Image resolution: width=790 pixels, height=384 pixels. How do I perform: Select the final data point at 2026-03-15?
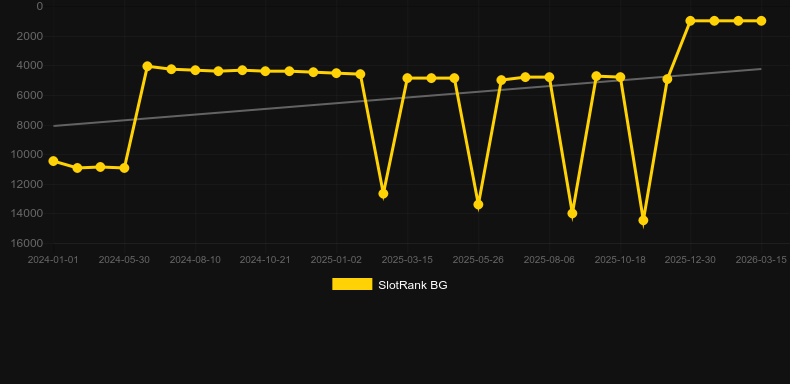tap(761, 21)
